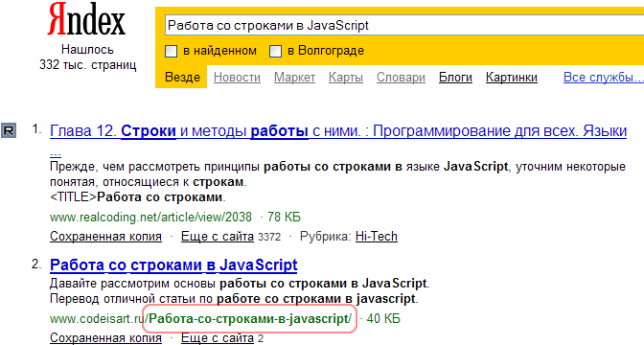
Task: Open the 'Hi-Tech' rubric link
Action: click(377, 237)
